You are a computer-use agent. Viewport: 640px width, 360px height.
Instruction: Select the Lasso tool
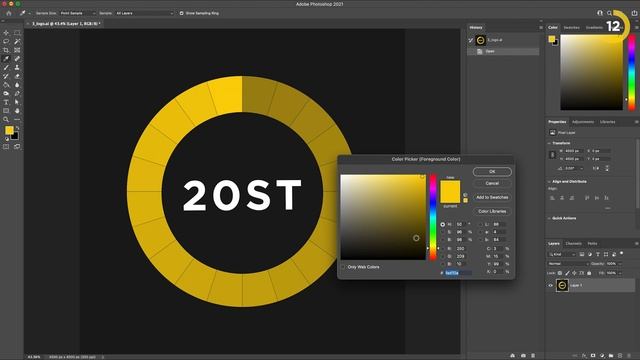click(x=6, y=41)
